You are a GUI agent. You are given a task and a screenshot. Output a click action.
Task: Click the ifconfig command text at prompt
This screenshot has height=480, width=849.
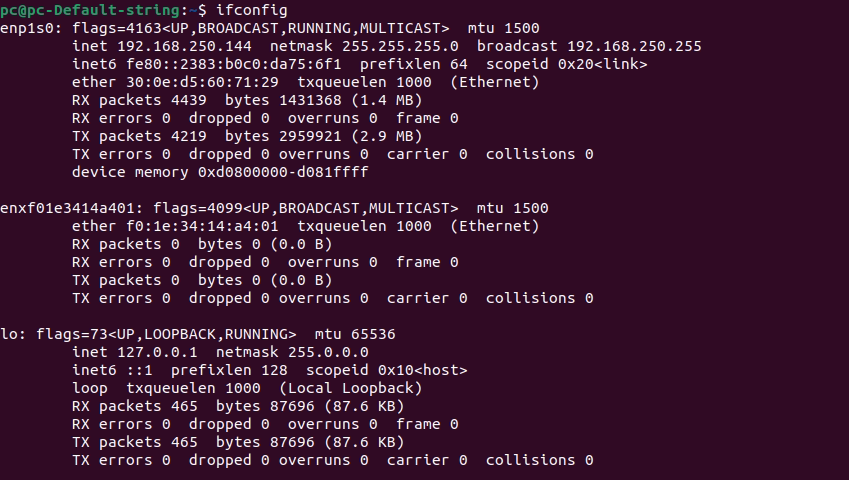251,10
